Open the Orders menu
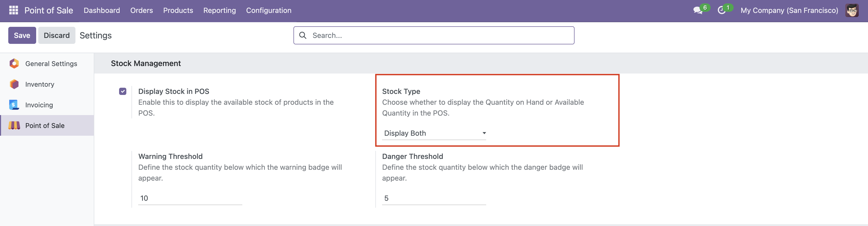 click(142, 10)
